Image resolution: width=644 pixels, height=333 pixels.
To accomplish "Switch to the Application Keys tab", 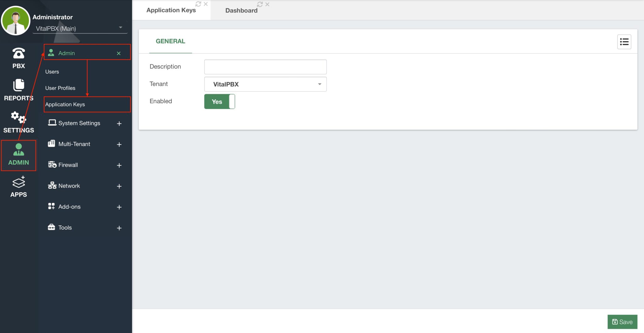I will point(171,10).
